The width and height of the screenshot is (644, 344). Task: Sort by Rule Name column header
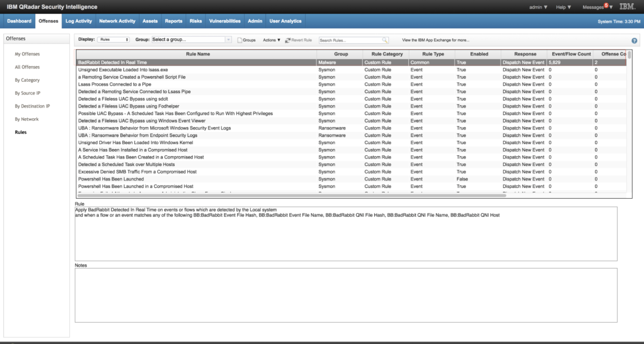[197, 54]
